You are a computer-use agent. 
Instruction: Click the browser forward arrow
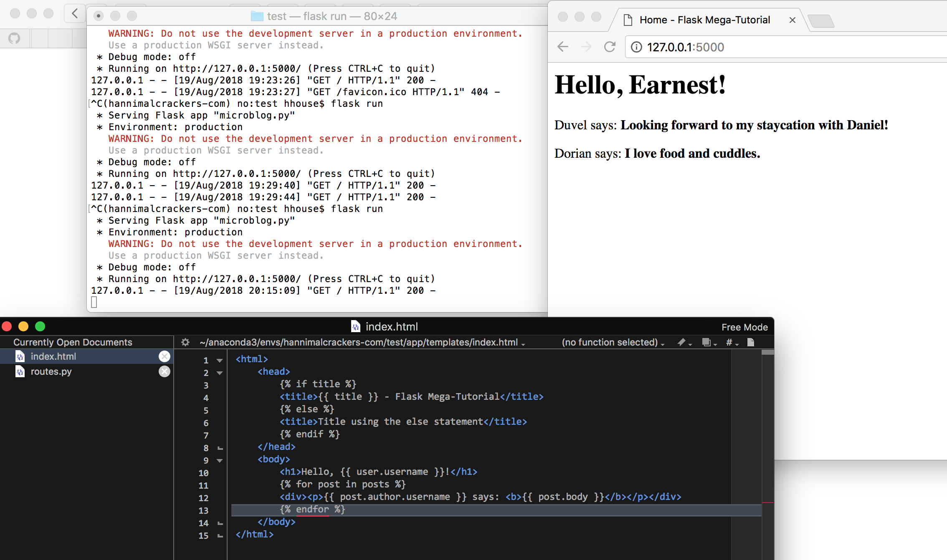[x=586, y=47]
